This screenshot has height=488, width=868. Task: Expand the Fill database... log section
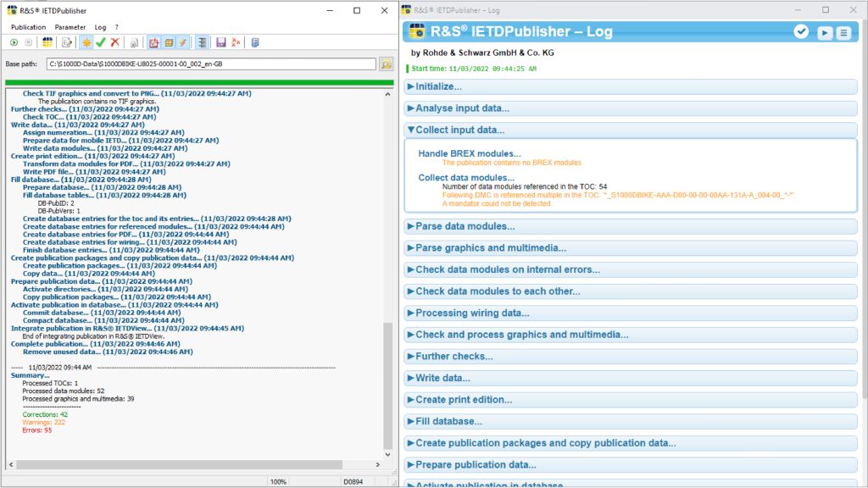(631, 422)
